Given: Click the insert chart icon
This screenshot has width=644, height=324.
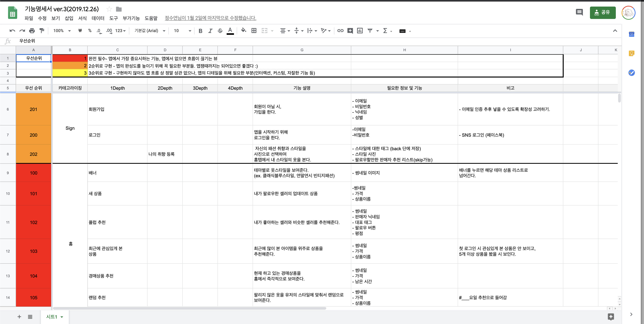Looking at the screenshot, I should 360,31.
